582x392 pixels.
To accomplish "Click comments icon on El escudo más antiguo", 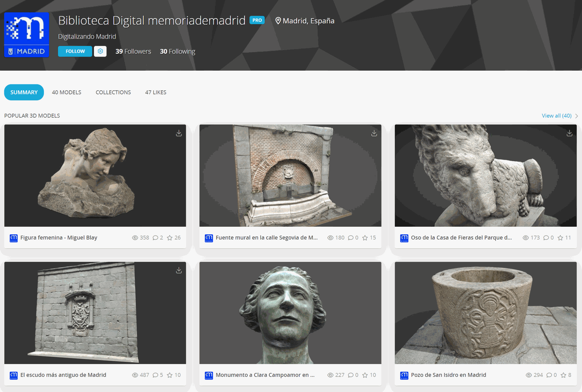I will tap(155, 375).
